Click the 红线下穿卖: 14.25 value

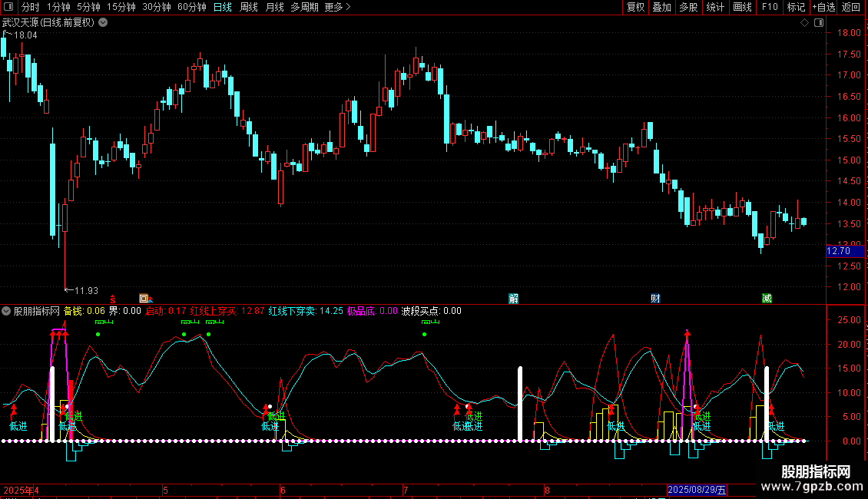point(306,311)
